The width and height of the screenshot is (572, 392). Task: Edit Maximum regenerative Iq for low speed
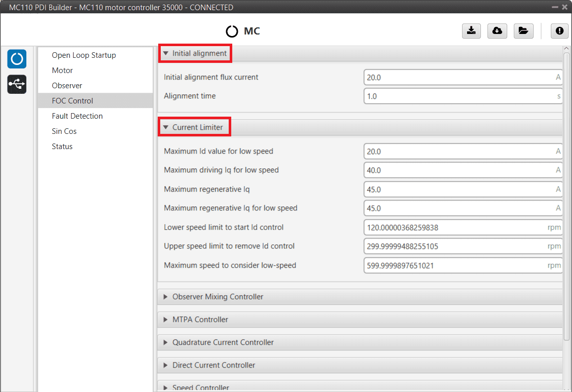[462, 208]
